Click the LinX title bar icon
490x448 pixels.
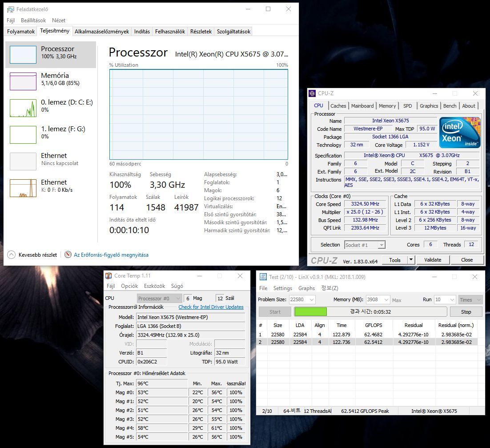click(x=263, y=277)
